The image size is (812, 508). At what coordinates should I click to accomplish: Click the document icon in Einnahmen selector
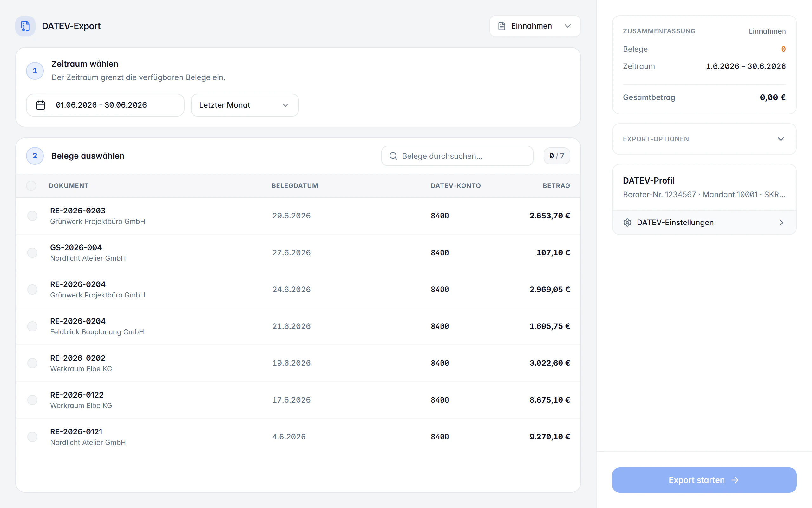tap(501, 26)
